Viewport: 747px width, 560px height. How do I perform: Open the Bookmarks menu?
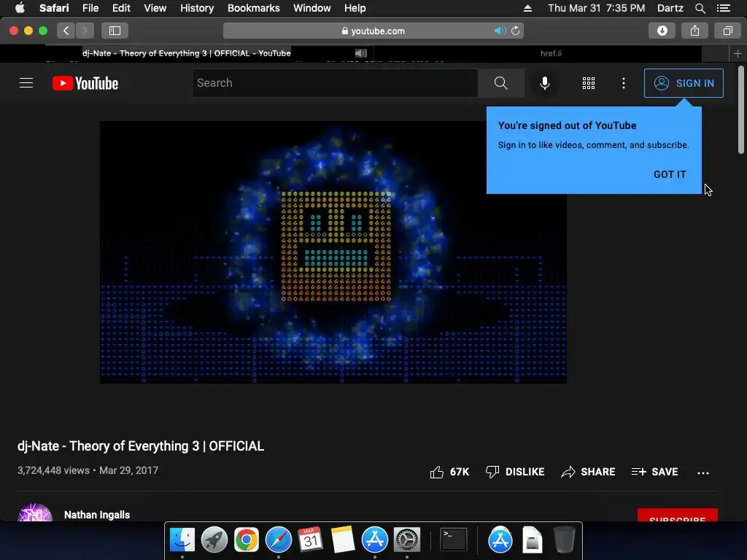pos(253,8)
